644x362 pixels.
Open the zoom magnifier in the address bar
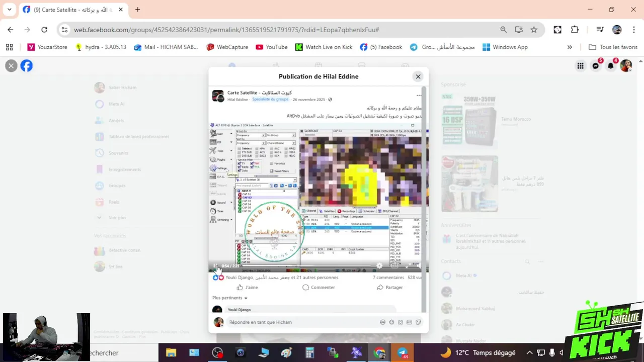click(504, 30)
